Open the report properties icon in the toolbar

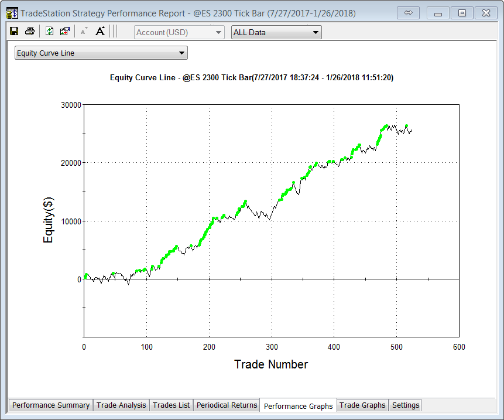coord(65,32)
